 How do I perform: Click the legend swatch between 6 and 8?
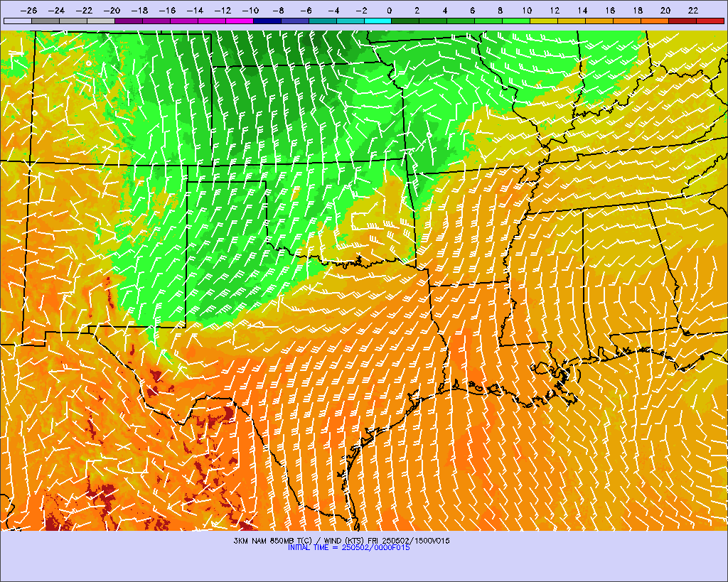pyautogui.click(x=489, y=21)
